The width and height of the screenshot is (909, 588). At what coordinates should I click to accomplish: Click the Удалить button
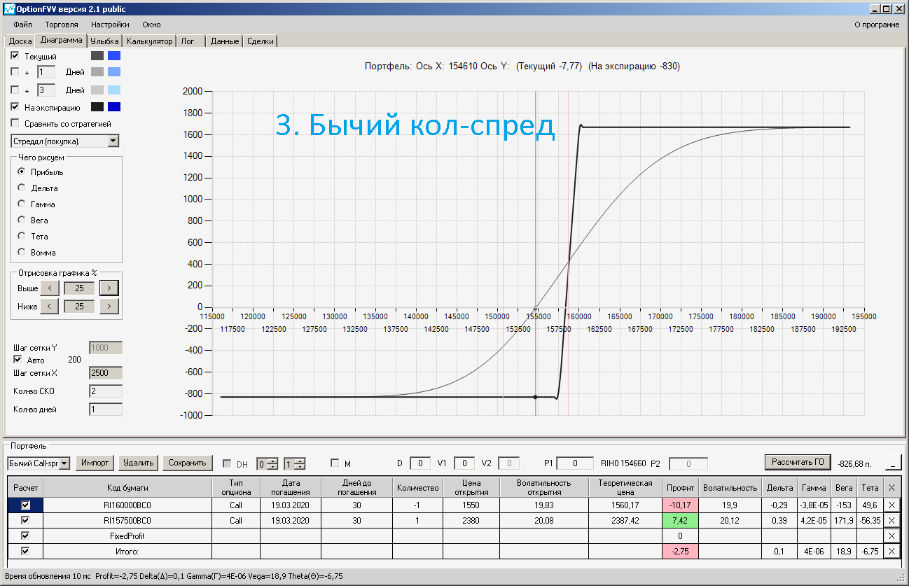pos(138,463)
